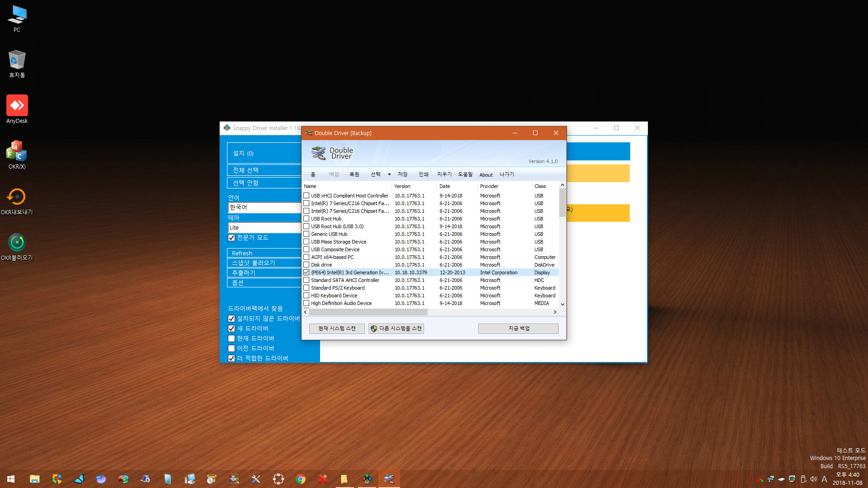Check the Disk drive checkbox
Screen dimensions: 868x488
pos(307,265)
